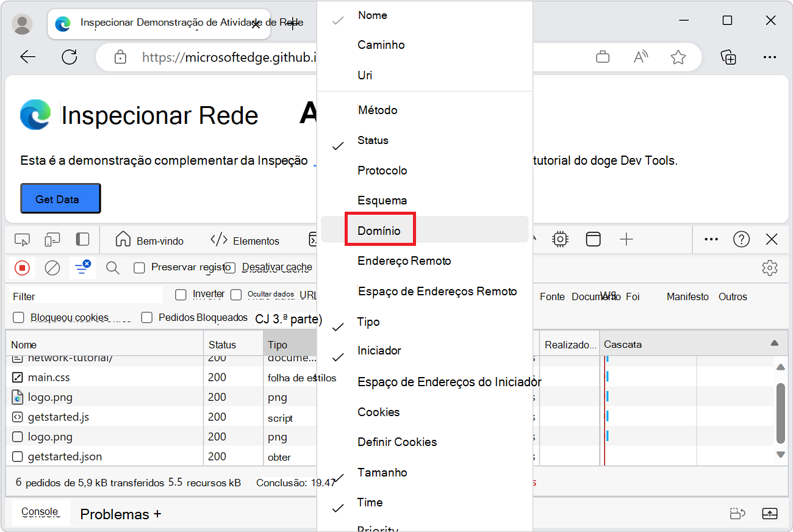The height and width of the screenshot is (532, 793).
Task: Stop recording network log
Action: [22, 267]
